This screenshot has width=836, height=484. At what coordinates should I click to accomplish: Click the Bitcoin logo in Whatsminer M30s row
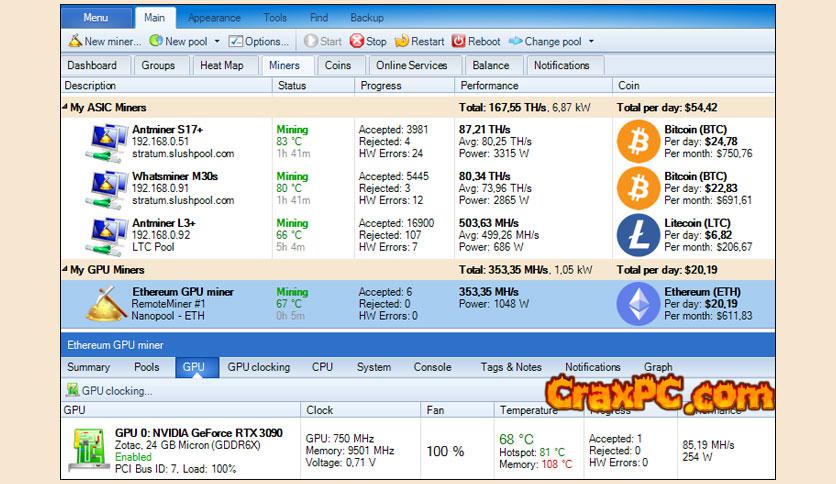click(x=638, y=188)
